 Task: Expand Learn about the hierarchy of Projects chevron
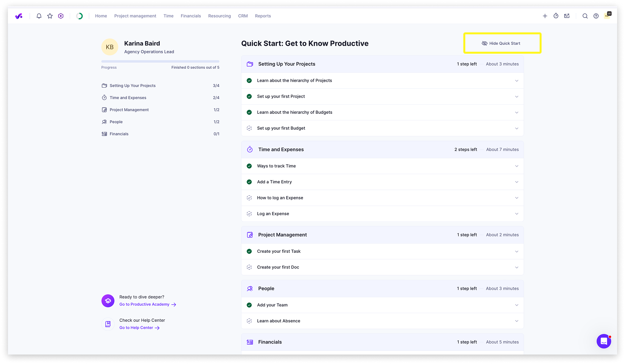tap(517, 81)
